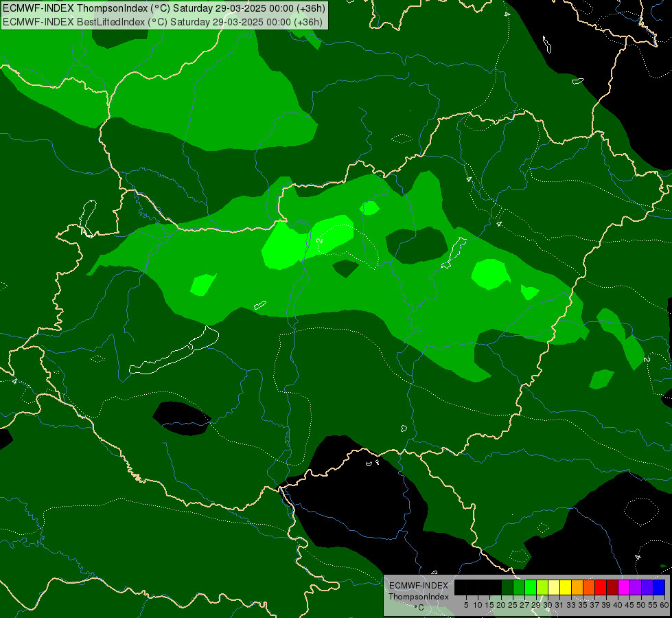
Task: Choose the orange 33–35 legend swatch
Action: click(x=577, y=587)
